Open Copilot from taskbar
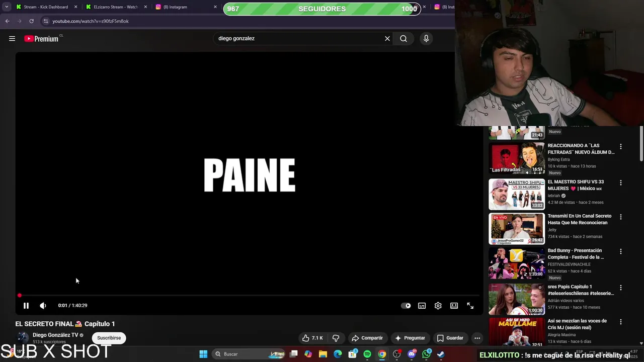The width and height of the screenshot is (644, 362). (x=308, y=354)
